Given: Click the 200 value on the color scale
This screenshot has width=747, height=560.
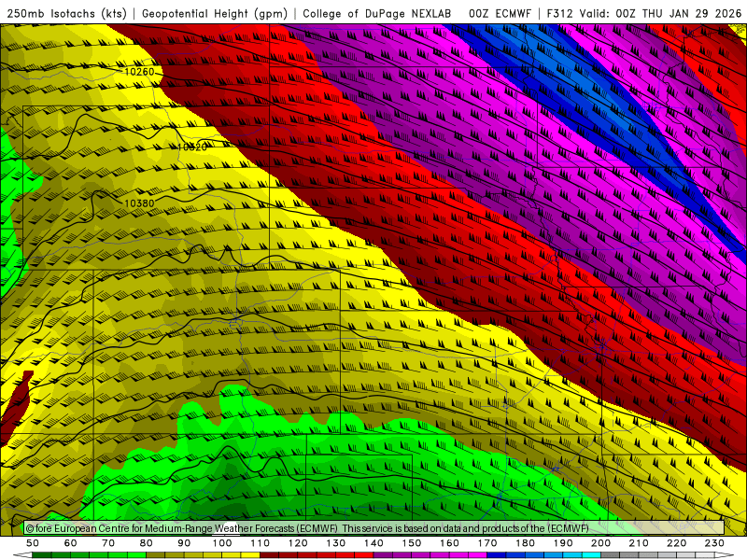Looking at the screenshot, I should click(600, 543).
